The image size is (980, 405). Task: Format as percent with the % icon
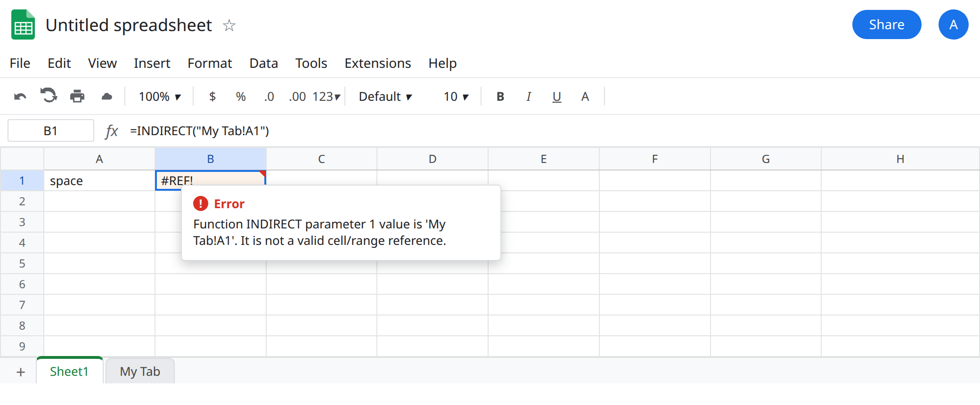(x=241, y=97)
